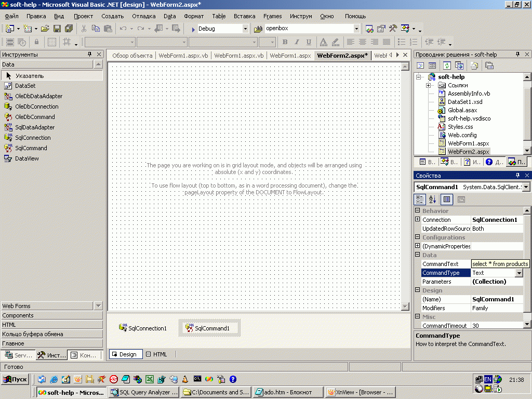Screen dimensions: 532x399
Task: Switch to Design view
Action: pos(125,354)
